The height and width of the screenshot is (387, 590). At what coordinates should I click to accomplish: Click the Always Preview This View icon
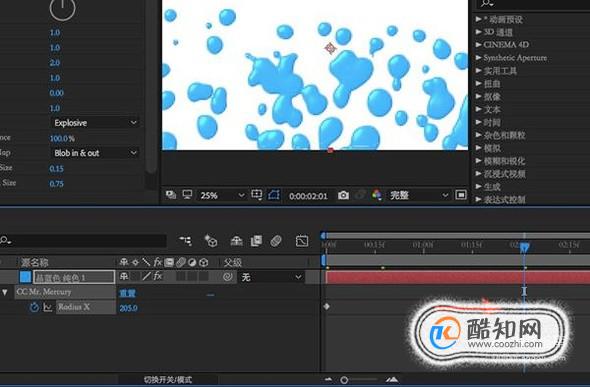point(171,195)
